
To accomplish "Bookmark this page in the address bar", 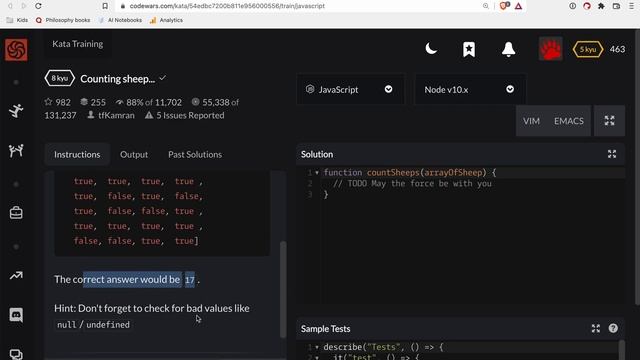I will coord(105,6).
